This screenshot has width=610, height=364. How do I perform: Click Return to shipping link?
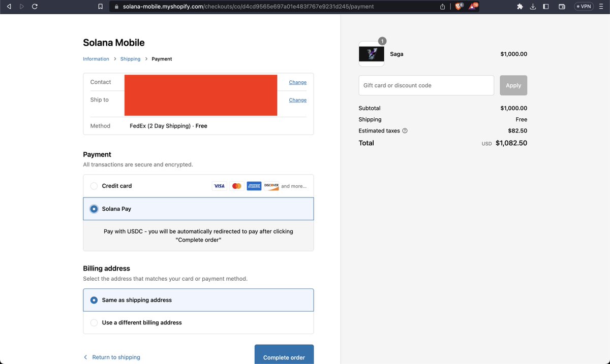pyautogui.click(x=112, y=357)
